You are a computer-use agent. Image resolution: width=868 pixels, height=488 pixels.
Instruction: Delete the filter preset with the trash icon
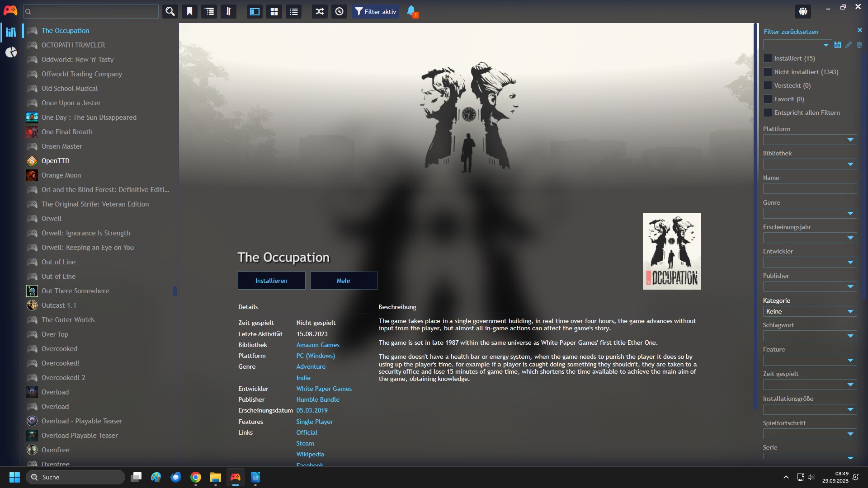(x=860, y=45)
